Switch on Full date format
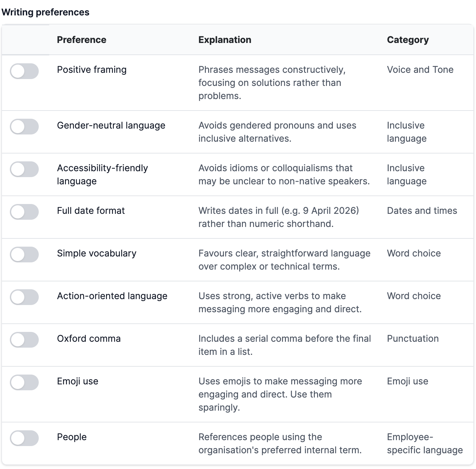Image resolution: width=476 pixels, height=469 pixels. coord(24,212)
